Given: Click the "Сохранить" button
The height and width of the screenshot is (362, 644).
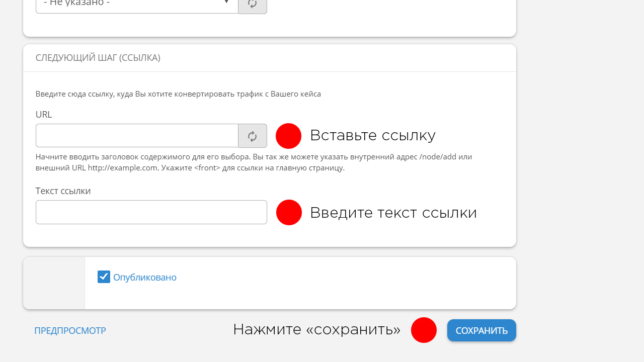Looking at the screenshot, I should (x=481, y=330).
